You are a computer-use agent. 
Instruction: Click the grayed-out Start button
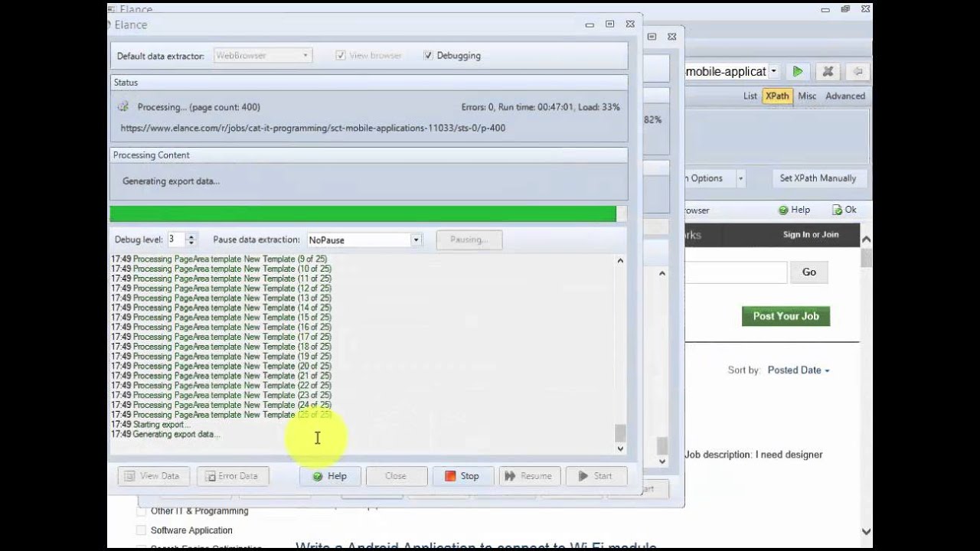pyautogui.click(x=596, y=476)
